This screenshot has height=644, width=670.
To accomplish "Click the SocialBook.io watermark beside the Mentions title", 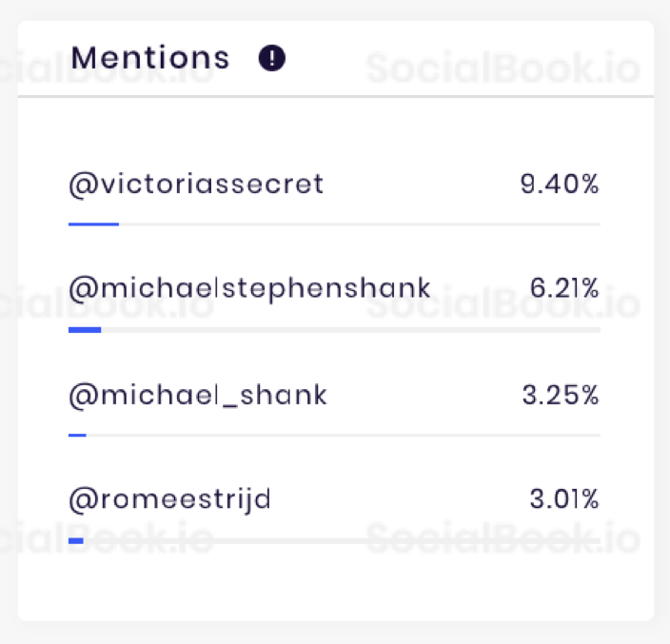I will tap(502, 68).
